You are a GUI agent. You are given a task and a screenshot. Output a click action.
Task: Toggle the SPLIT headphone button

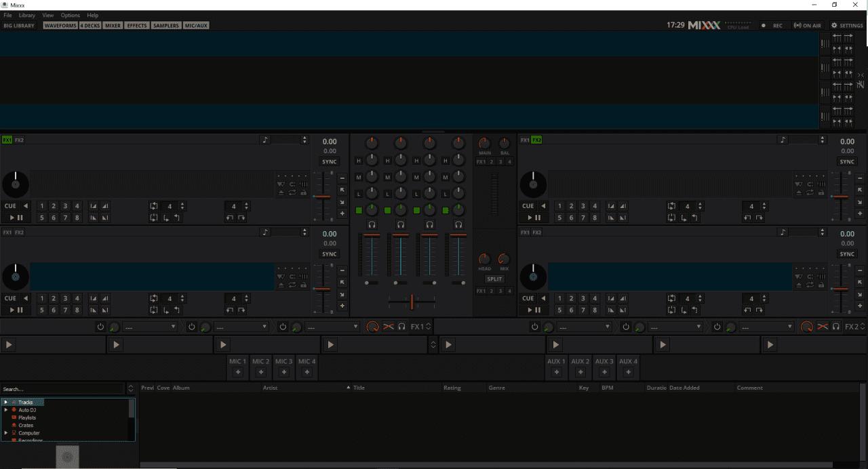494,279
